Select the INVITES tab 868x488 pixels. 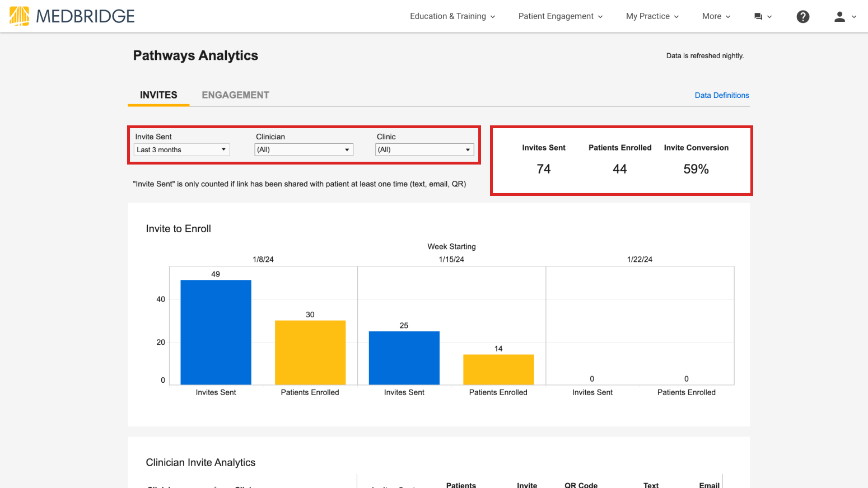tap(158, 95)
